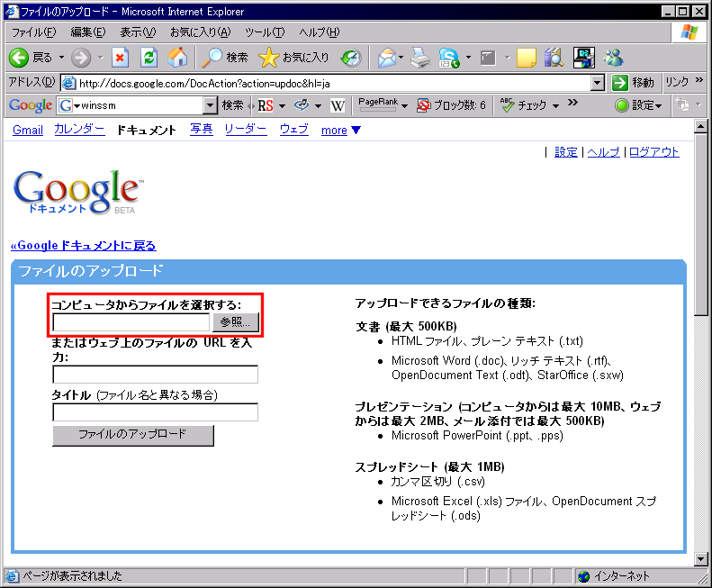The height and width of the screenshot is (588, 712).
Task: Click the Refresh page icon
Action: pyautogui.click(x=149, y=58)
